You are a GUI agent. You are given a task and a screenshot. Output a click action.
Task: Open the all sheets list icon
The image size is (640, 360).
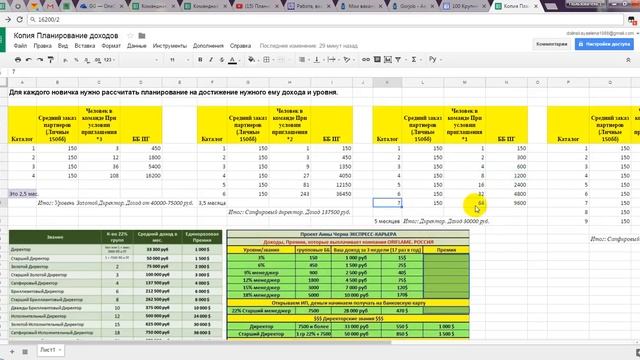pos(25,351)
